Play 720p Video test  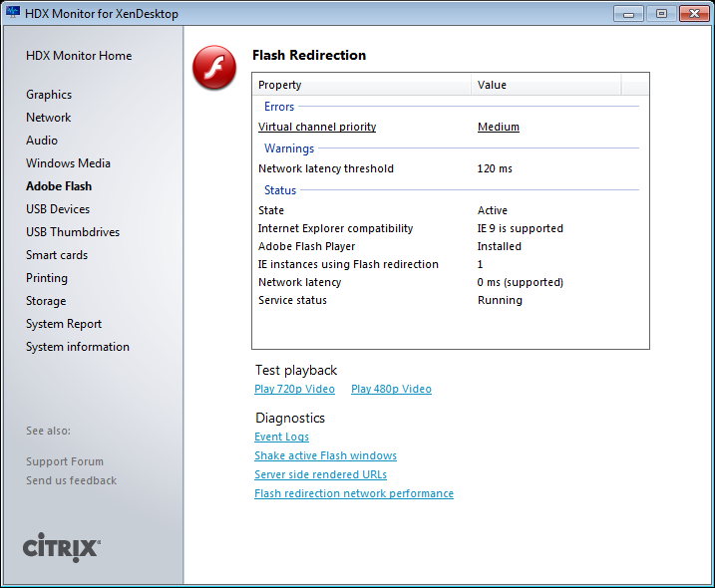pos(294,389)
